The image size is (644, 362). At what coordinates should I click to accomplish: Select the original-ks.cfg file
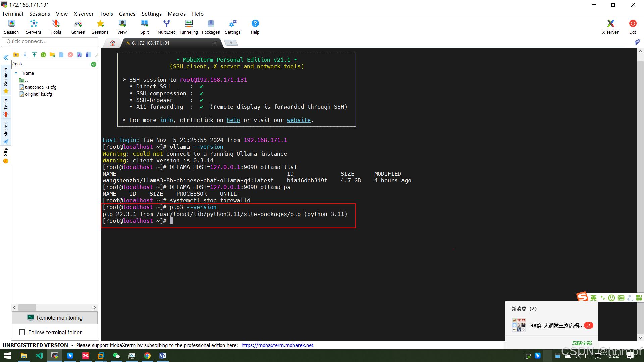click(36, 94)
